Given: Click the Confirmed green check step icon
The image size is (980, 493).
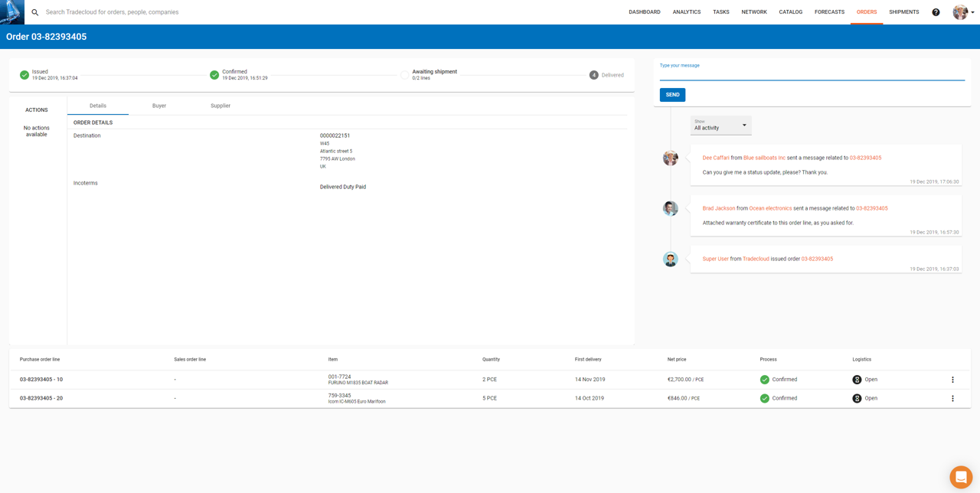Looking at the screenshot, I should click(214, 75).
